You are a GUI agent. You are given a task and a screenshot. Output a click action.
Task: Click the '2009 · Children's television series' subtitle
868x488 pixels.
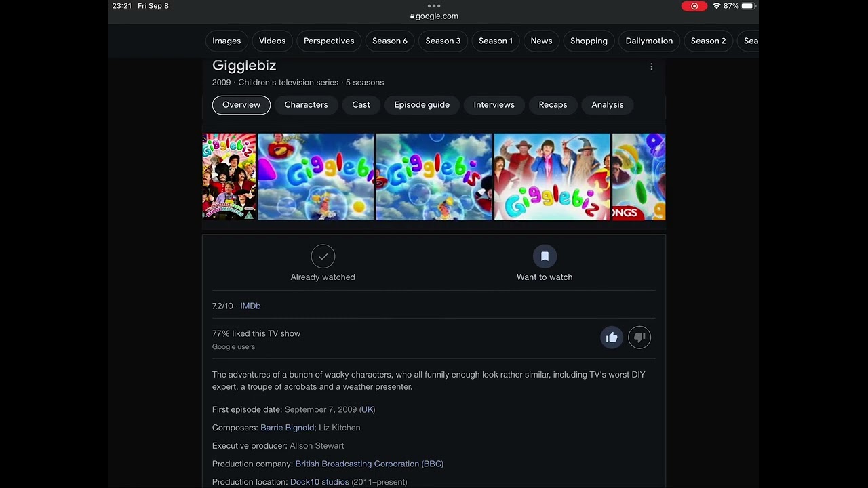pyautogui.click(x=275, y=83)
